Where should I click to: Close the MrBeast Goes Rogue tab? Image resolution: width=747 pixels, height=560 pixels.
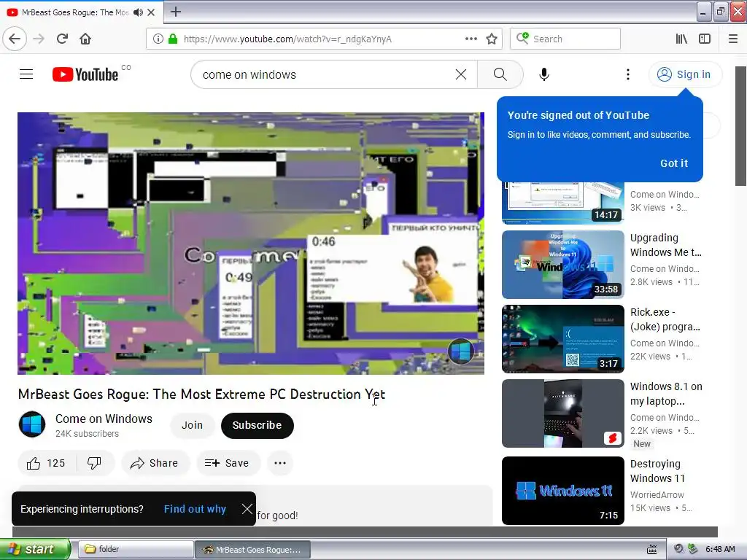151,12
